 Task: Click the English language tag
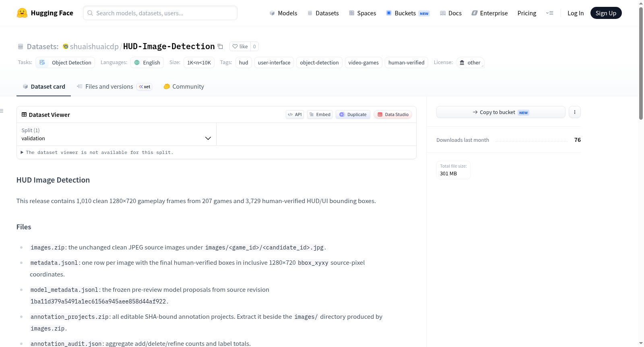pos(147,62)
